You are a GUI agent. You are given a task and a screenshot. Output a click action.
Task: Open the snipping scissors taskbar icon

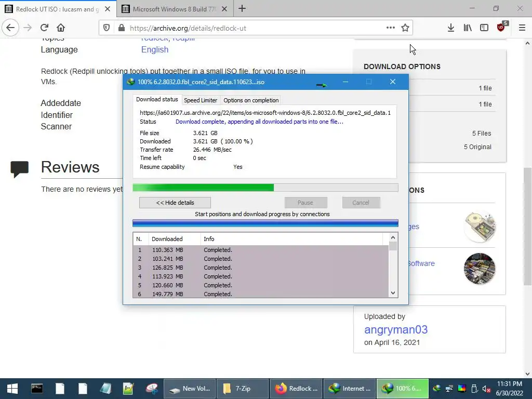pyautogui.click(x=152, y=389)
